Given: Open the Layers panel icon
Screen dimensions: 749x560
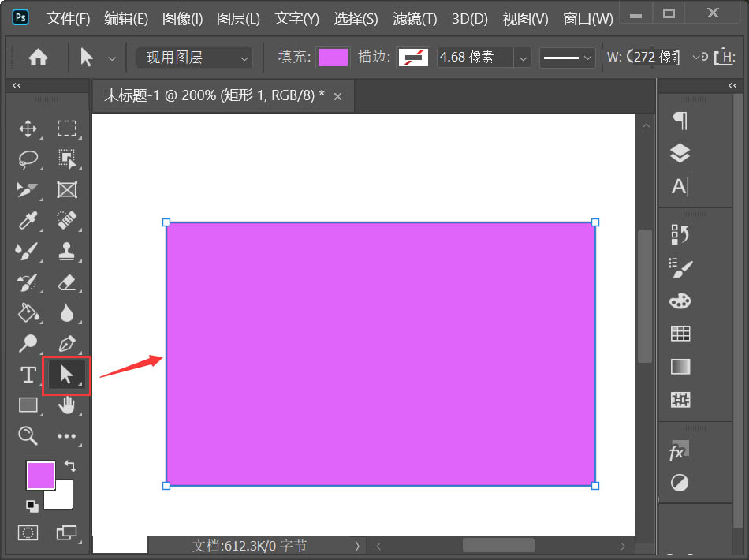Looking at the screenshot, I should (679, 153).
